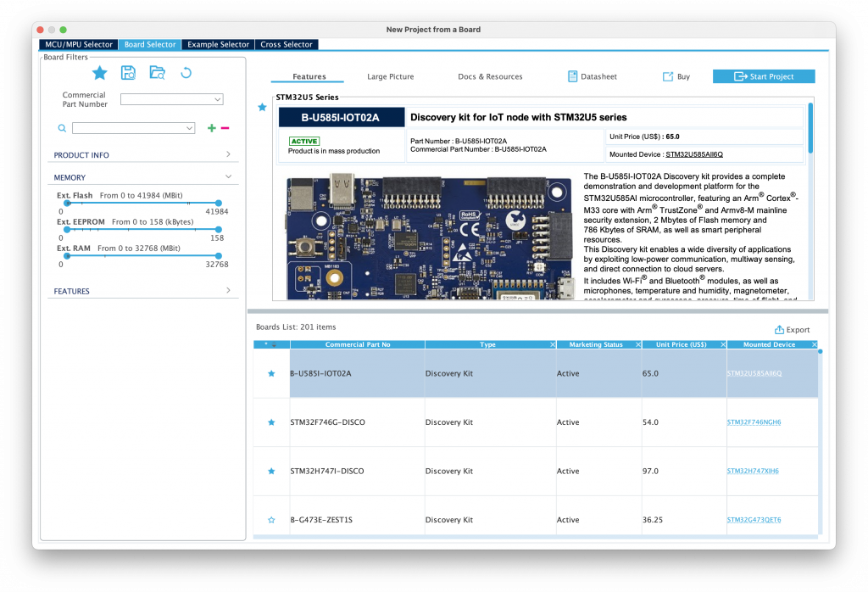868x592 pixels.
Task: Collapse the MEMORY section
Action: tap(142, 177)
